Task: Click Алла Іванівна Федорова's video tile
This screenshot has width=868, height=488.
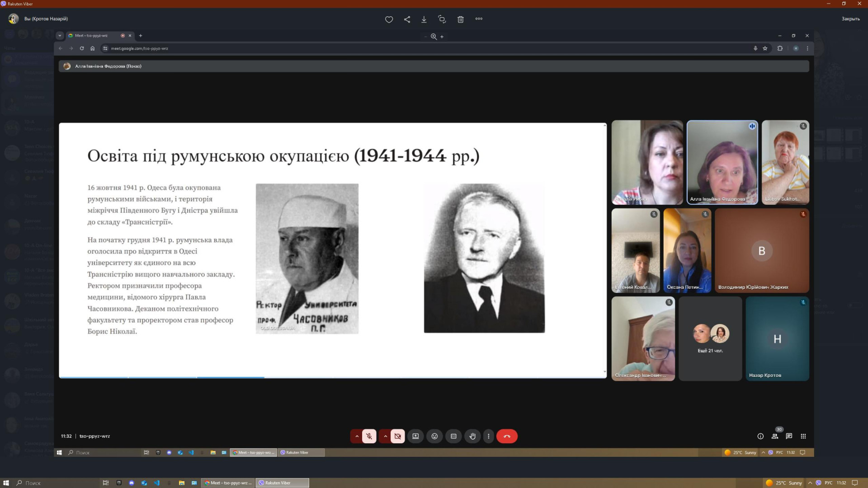Action: 722,163
